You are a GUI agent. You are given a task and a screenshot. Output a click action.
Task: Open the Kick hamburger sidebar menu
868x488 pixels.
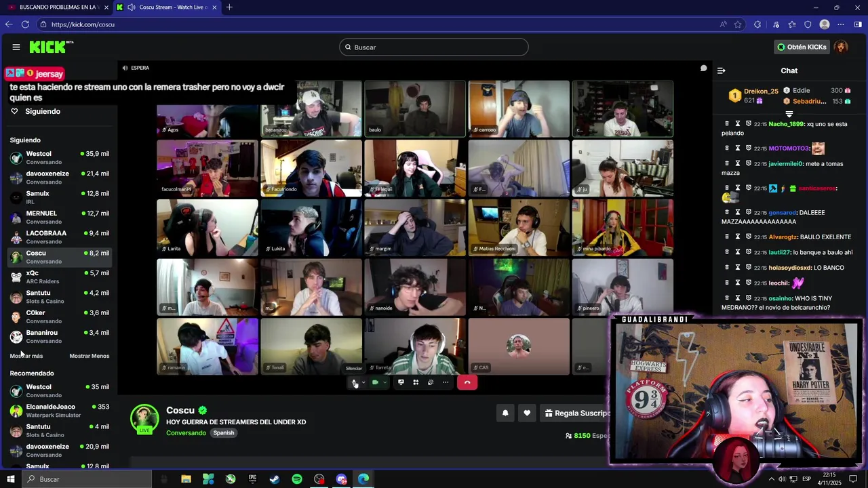[16, 47]
